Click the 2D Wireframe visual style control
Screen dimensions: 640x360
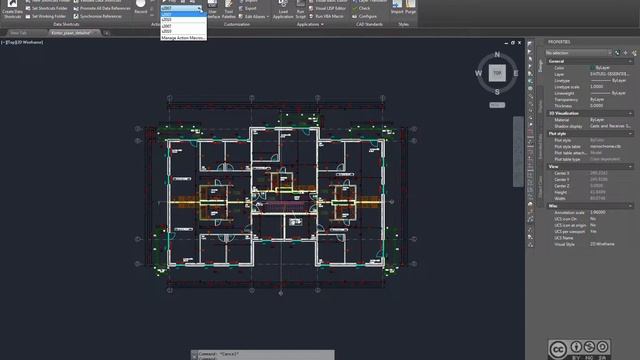click(30, 42)
